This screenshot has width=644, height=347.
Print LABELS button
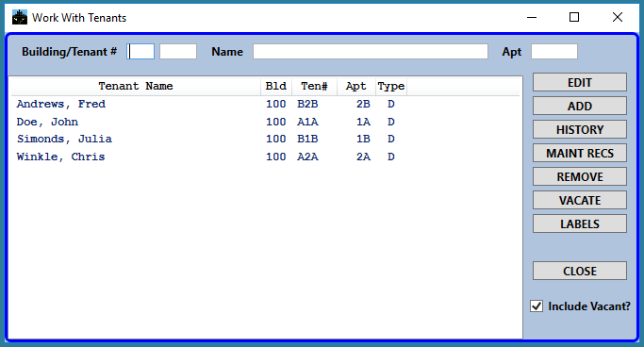click(580, 223)
